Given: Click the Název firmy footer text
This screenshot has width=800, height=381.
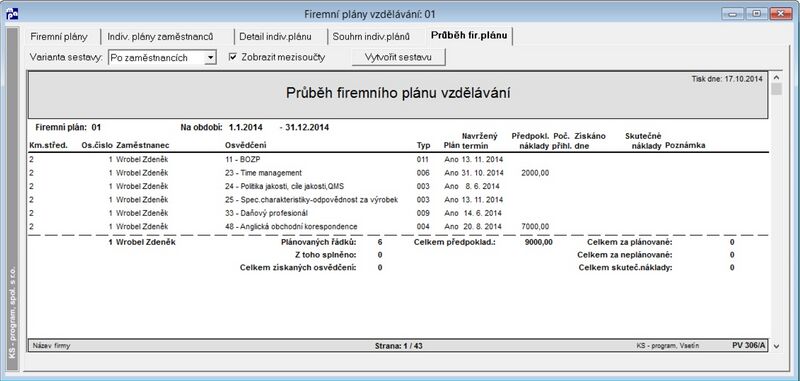Looking at the screenshot, I should 52,346.
